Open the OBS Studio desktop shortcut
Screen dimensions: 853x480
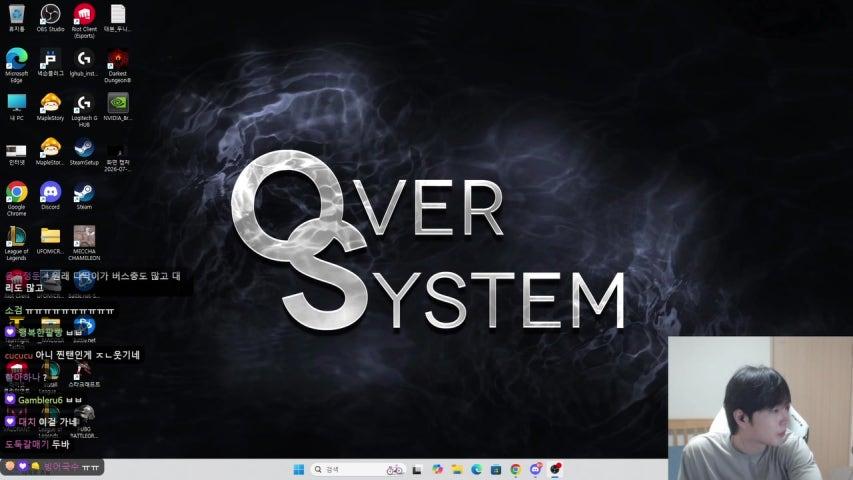point(50,17)
